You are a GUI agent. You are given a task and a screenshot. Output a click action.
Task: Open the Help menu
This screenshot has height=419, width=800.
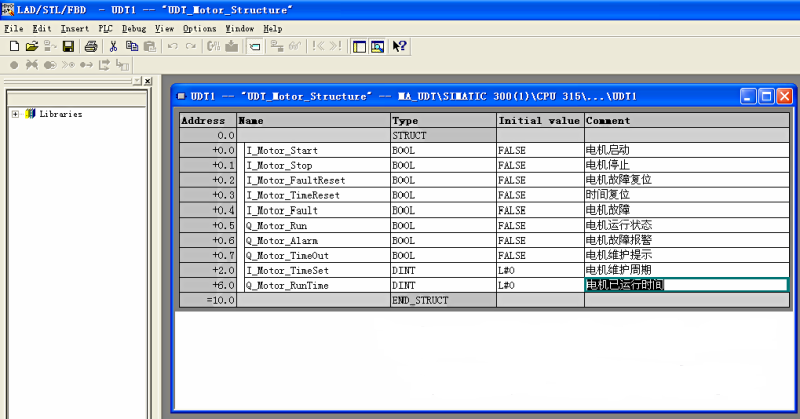coord(272,29)
